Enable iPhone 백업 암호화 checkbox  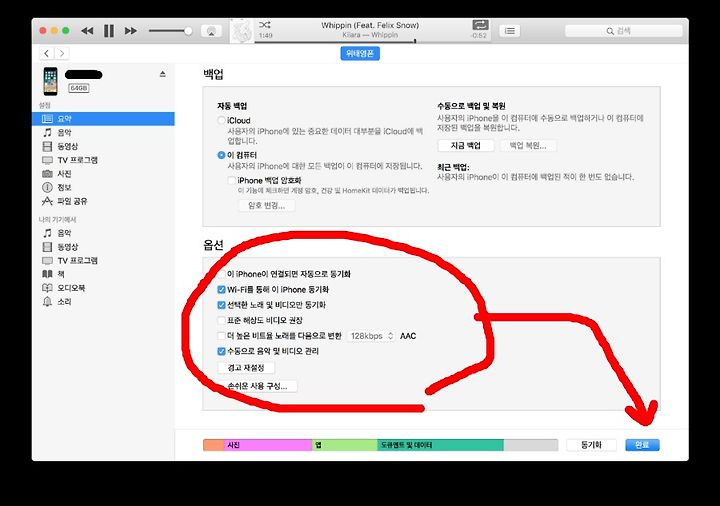[x=232, y=180]
